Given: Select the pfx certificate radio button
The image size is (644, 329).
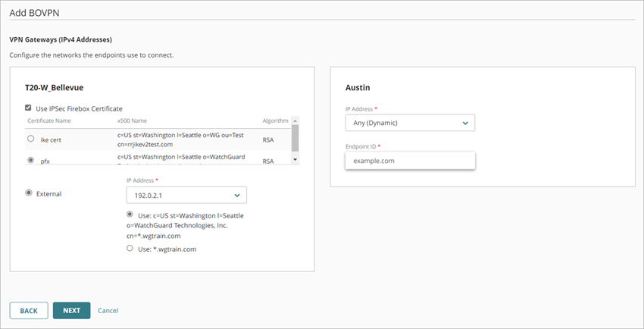Looking at the screenshot, I should (x=30, y=160).
